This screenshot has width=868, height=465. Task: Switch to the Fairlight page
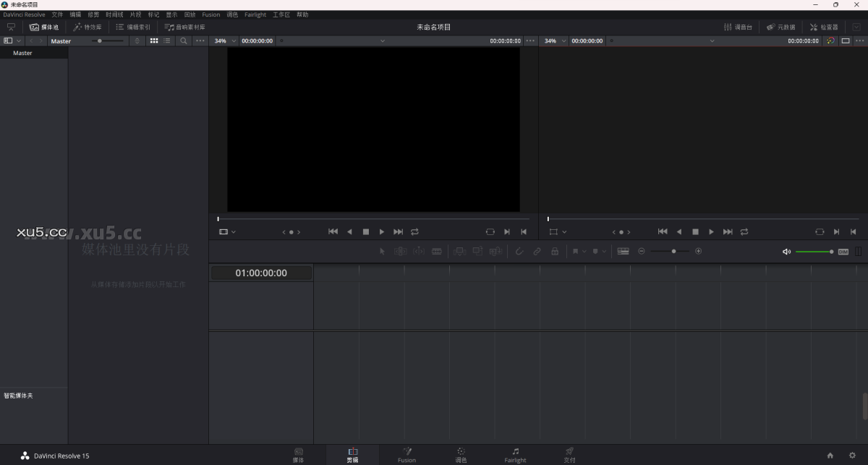(x=515, y=456)
